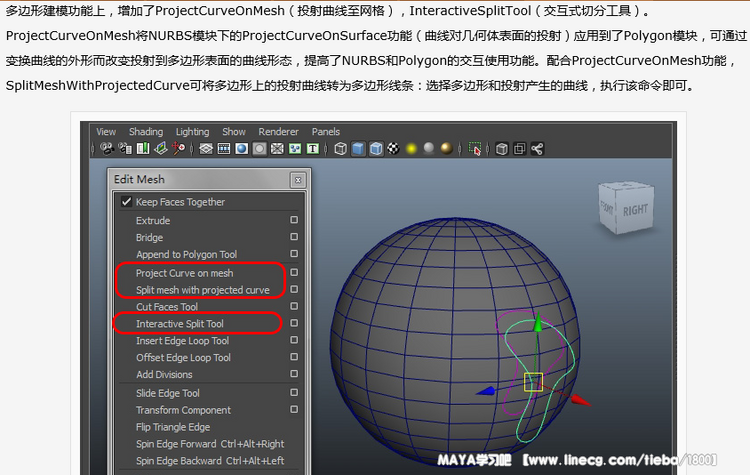Choose Spin Edge Backward
The width and height of the screenshot is (750, 475).
tap(210, 461)
